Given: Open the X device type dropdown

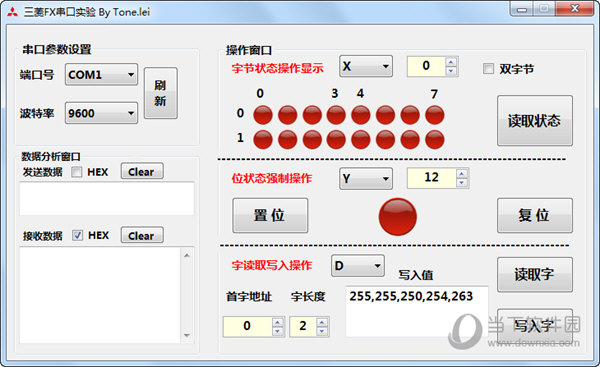Looking at the screenshot, I should [366, 66].
